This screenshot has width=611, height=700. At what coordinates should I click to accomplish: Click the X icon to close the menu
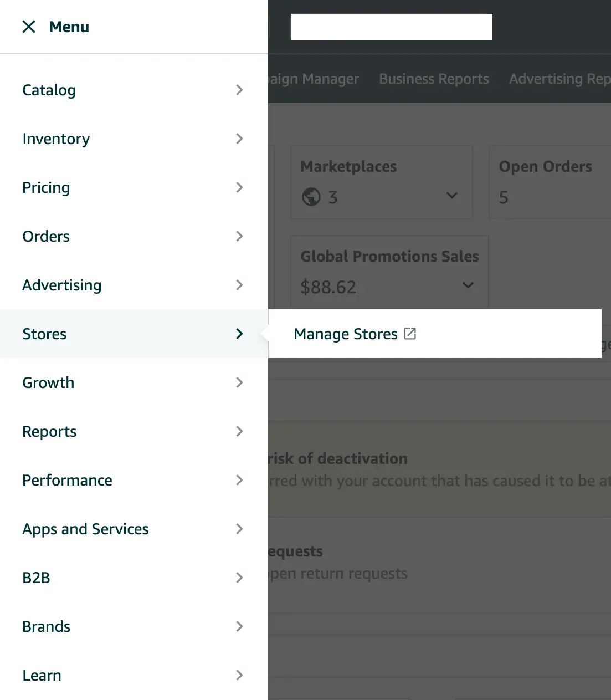coord(29,27)
